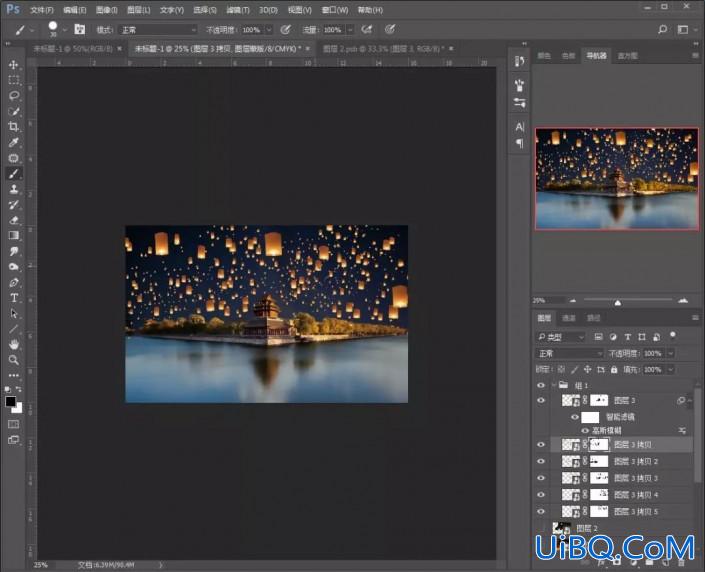Select the Pen tool
The width and height of the screenshot is (705, 572).
click(13, 282)
